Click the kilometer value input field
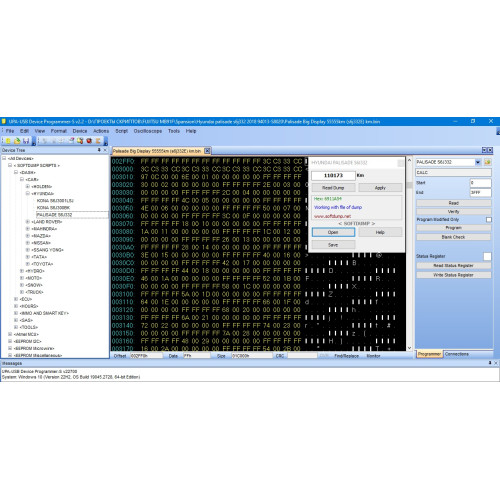Image resolution: width=500 pixels, height=500 pixels. click(333, 175)
